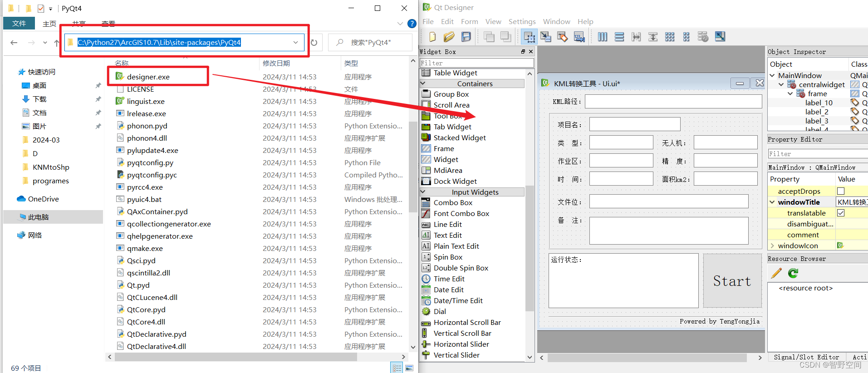The image size is (868, 373).
Task: Click the Explorer help question mark icon
Action: 412,24
